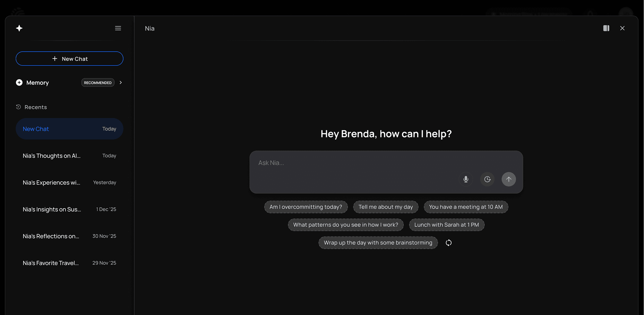Open the hamburger menu in sidebar
644x315 pixels.
click(x=118, y=28)
